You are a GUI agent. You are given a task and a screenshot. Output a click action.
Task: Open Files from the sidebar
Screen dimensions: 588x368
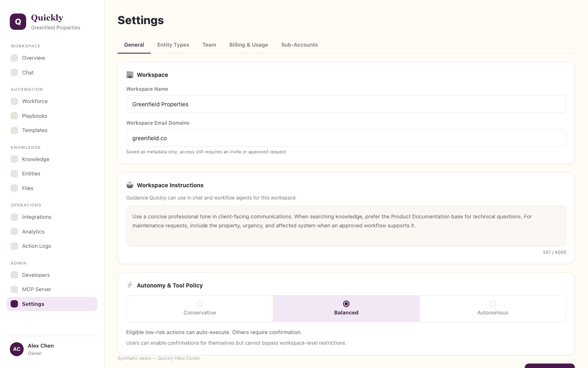(52, 188)
